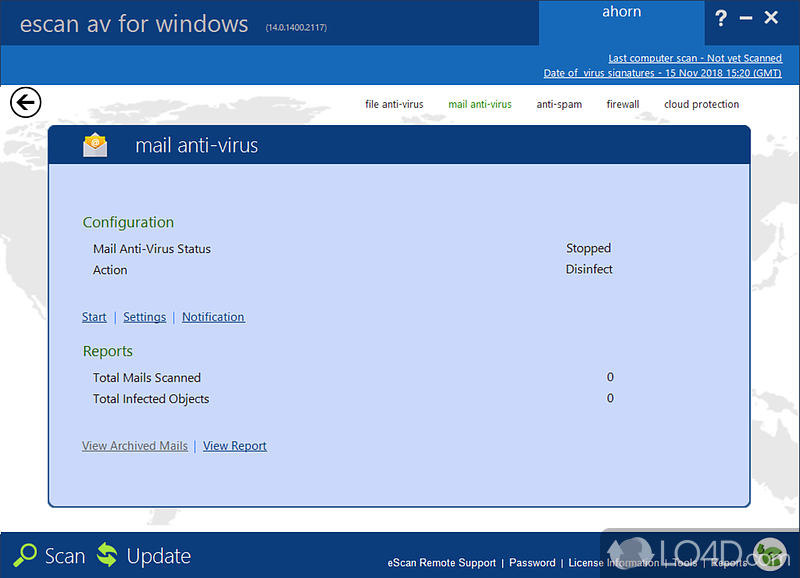The height and width of the screenshot is (578, 800).
Task: Open cloud protection tab
Action: pos(701,104)
